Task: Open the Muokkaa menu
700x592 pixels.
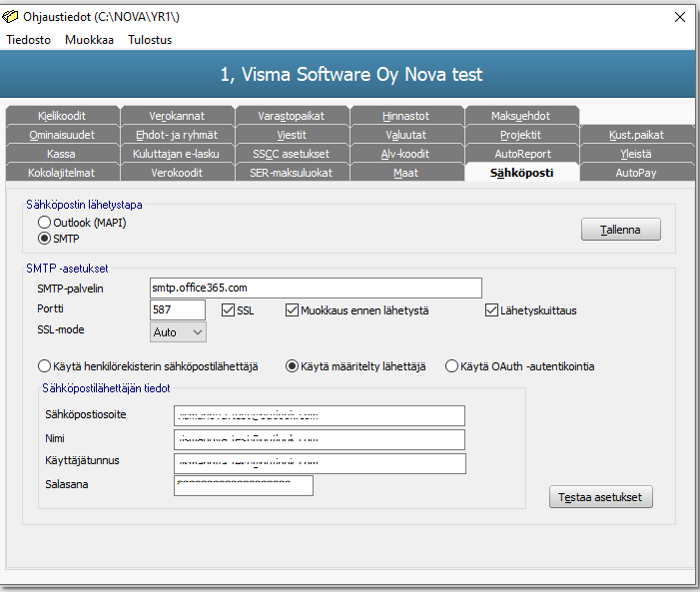Action: 89,40
